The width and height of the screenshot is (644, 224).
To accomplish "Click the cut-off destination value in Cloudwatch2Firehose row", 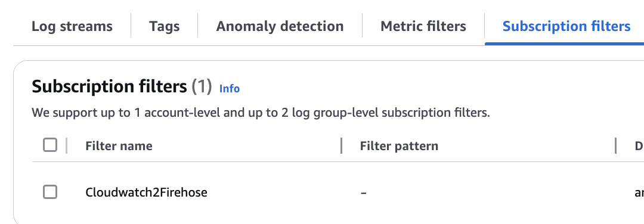I will point(639,192).
